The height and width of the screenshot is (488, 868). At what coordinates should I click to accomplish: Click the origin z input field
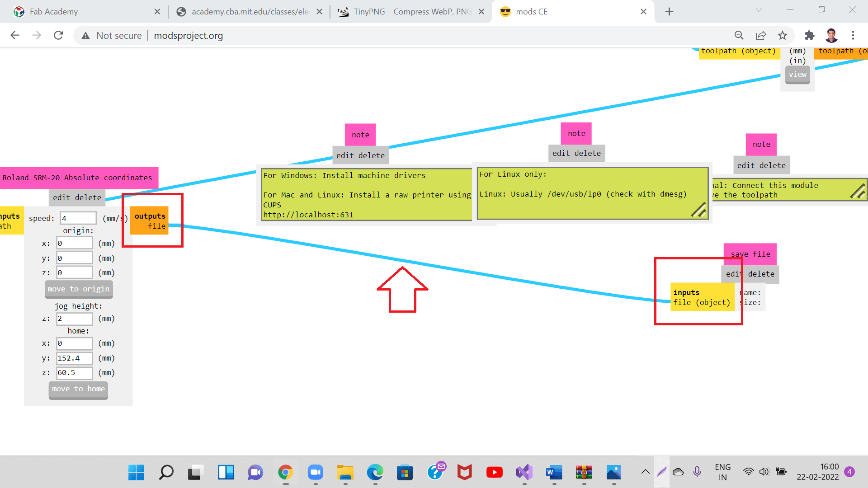[75, 272]
